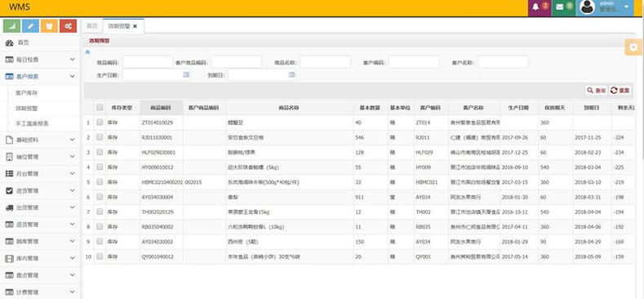Open the orange gear settings panel
The height and width of the screenshot is (299, 644).
point(633,47)
